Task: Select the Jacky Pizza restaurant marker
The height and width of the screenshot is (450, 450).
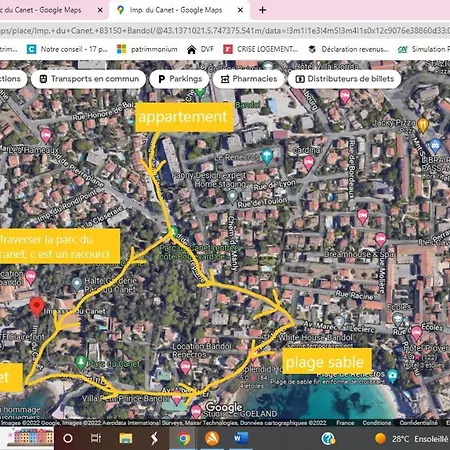Action: [423, 125]
